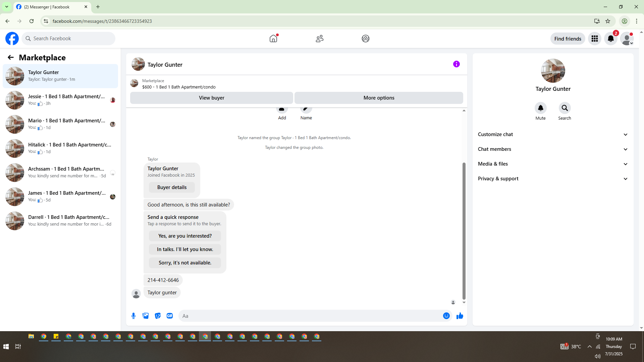Viewport: 644px width, 362px height.
Task: Click the voice clip microphone icon
Action: coord(133,316)
